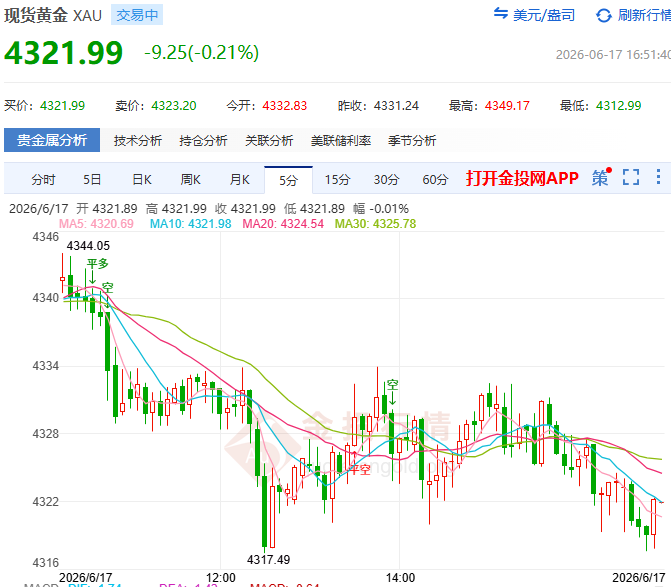Select the 5分 chart period
671x587 pixels.
tap(288, 180)
